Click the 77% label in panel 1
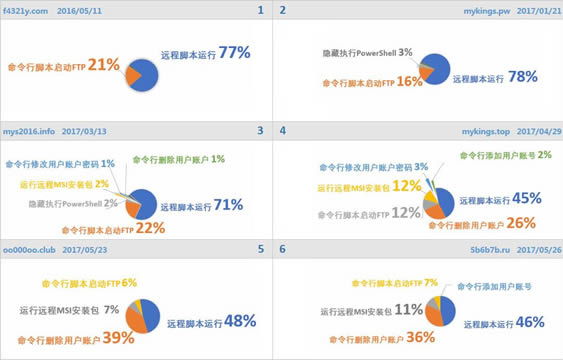The image size is (563, 360). click(x=234, y=52)
